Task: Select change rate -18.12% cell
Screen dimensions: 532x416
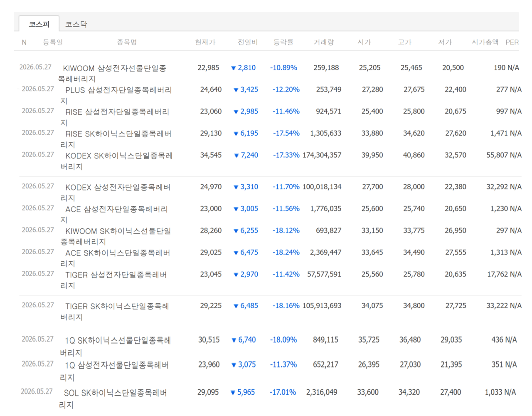Action: [x=286, y=230]
